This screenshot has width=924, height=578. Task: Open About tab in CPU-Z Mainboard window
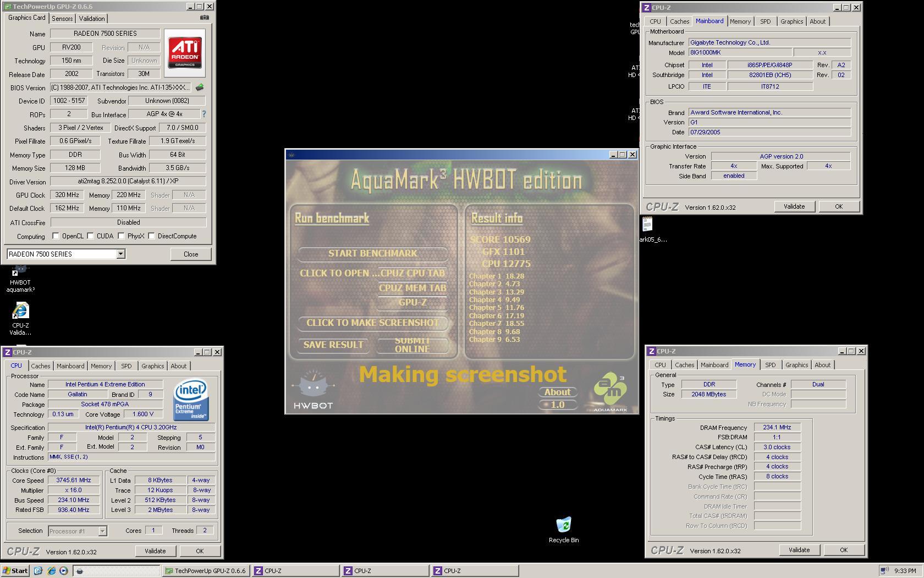[x=818, y=21]
